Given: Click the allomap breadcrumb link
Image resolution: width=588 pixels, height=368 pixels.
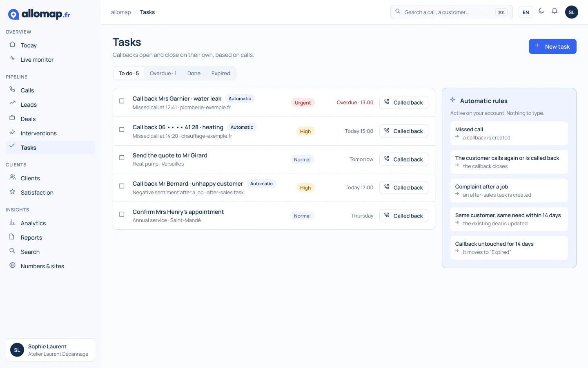Looking at the screenshot, I should click(121, 12).
